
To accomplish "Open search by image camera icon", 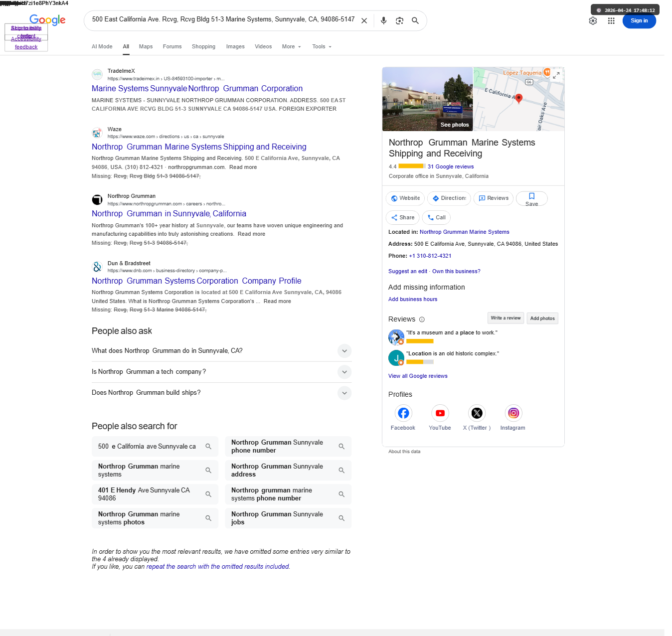I will pyautogui.click(x=400, y=21).
